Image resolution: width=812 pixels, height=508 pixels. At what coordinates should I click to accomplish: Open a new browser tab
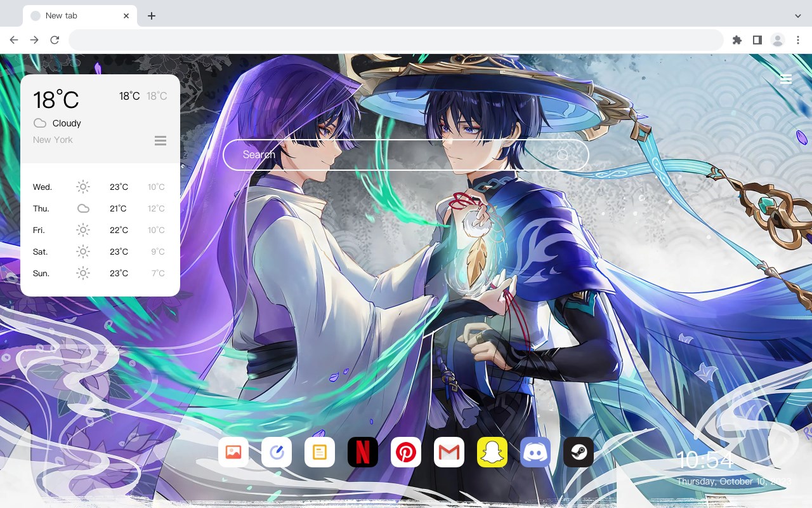[151, 16]
